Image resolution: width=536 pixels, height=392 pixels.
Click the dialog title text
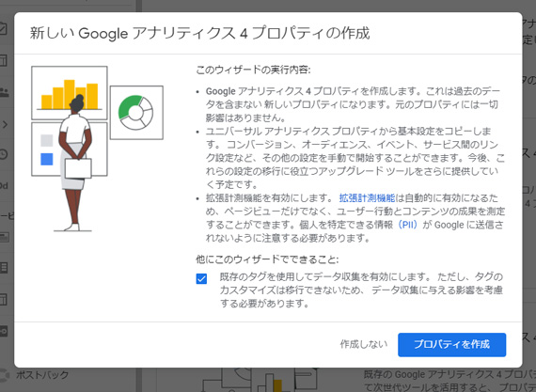tap(200, 33)
